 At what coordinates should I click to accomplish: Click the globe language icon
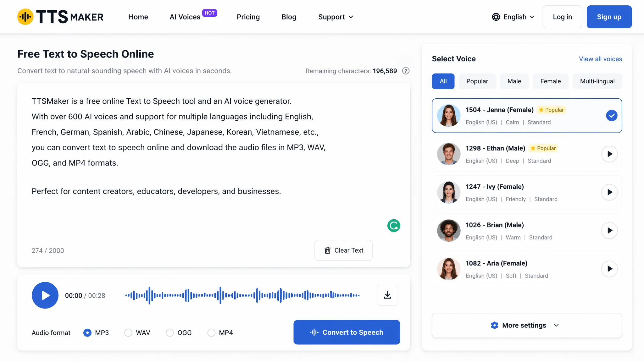click(x=496, y=17)
